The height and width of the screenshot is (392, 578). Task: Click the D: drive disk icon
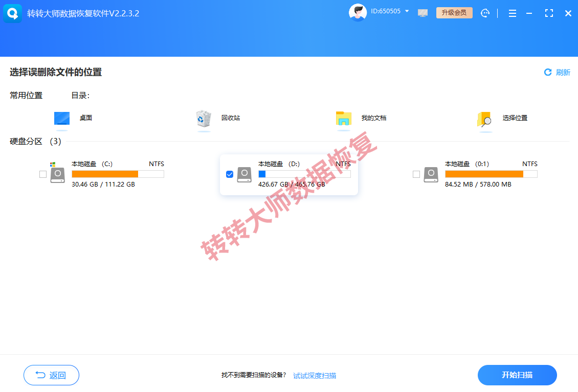click(244, 175)
